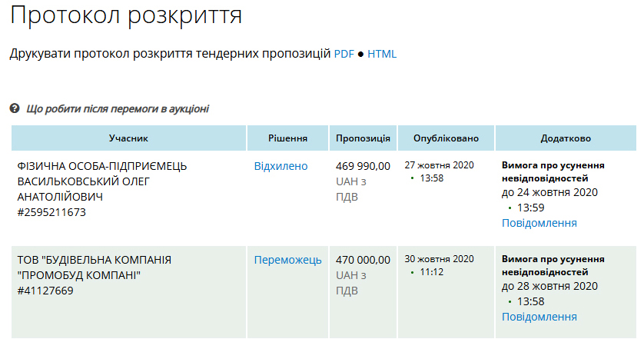Click the 'Протокол розкриття' heading
This screenshot has width=644, height=339.
(x=127, y=15)
